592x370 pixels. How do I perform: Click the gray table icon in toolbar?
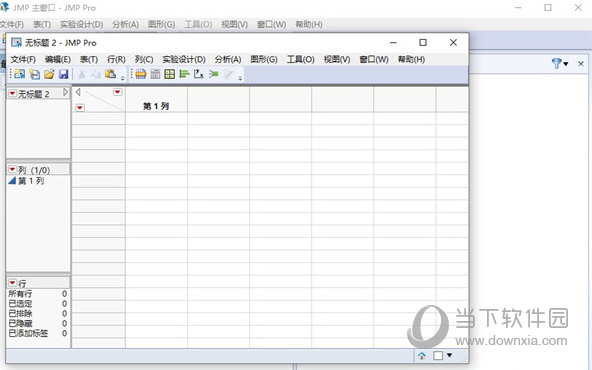[x=155, y=74]
